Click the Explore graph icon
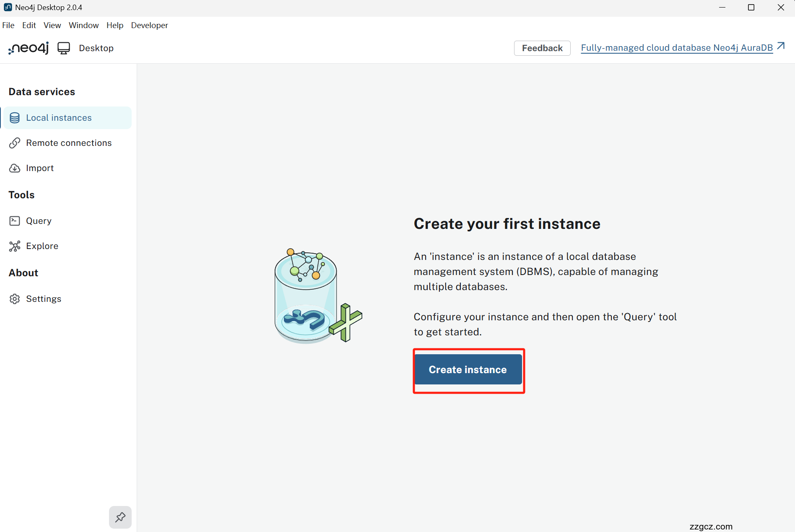Image resolution: width=795 pixels, height=532 pixels. (15, 246)
